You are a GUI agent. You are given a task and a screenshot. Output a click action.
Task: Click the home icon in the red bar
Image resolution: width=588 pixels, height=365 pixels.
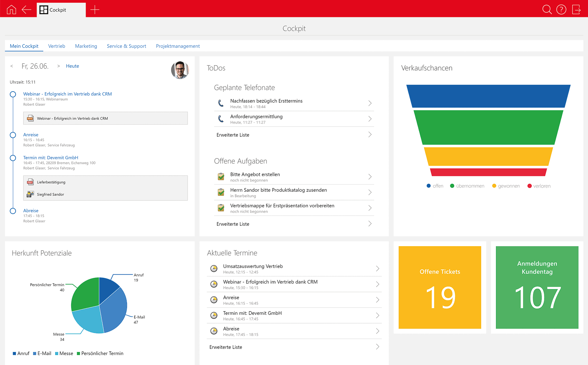point(11,10)
